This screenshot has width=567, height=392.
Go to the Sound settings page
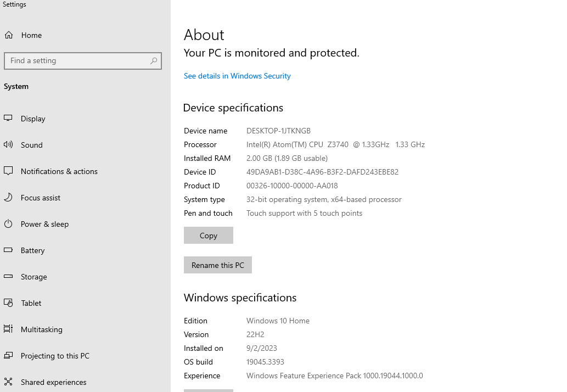point(31,145)
